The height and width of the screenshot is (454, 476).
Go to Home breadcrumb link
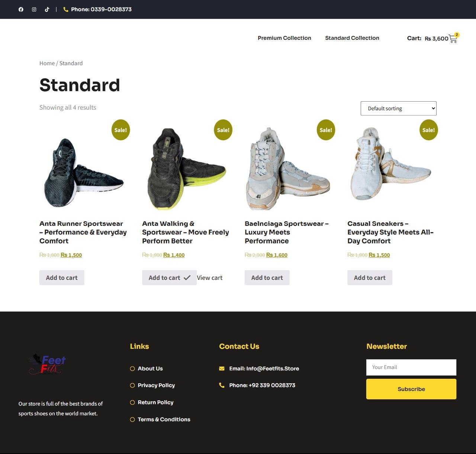pyautogui.click(x=47, y=63)
